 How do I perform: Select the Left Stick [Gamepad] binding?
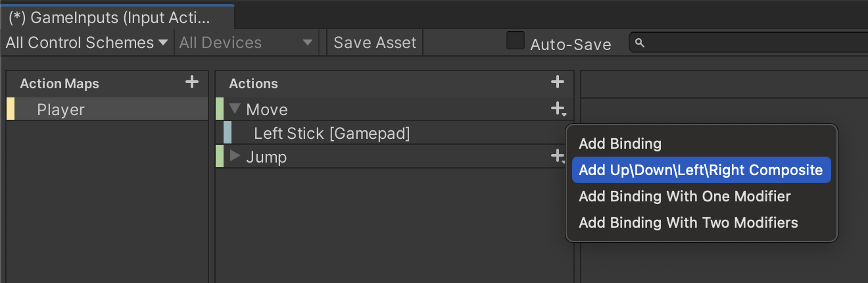[x=331, y=134]
